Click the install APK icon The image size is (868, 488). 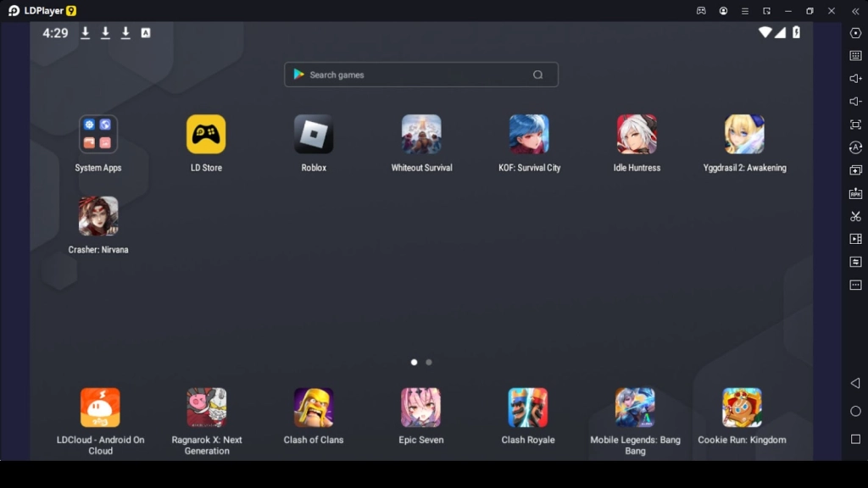(855, 193)
